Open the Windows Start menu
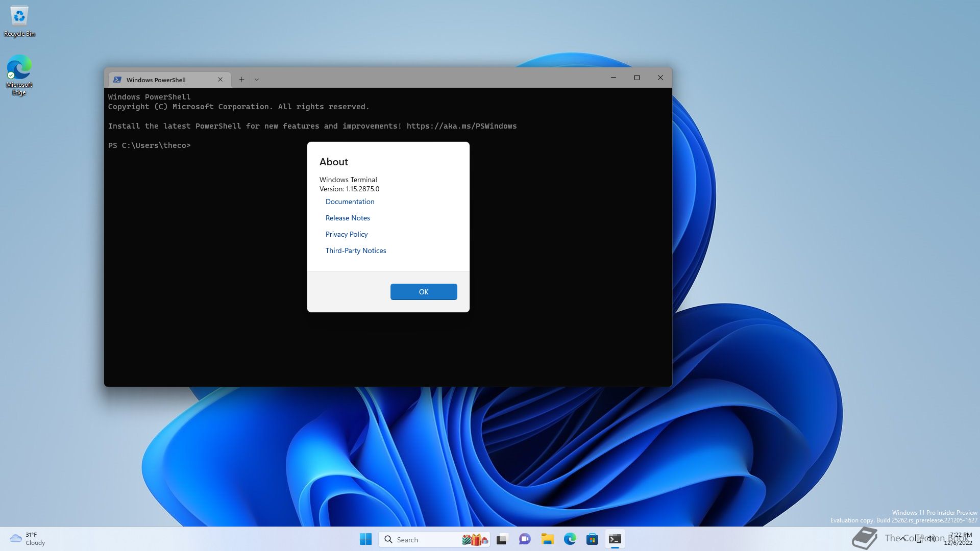The height and width of the screenshot is (551, 980). 365,539
